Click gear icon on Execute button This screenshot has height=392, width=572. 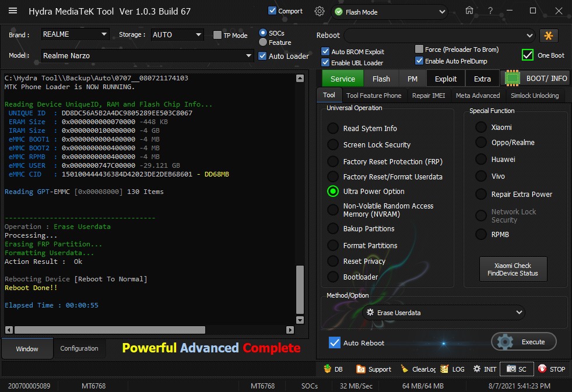coord(506,342)
